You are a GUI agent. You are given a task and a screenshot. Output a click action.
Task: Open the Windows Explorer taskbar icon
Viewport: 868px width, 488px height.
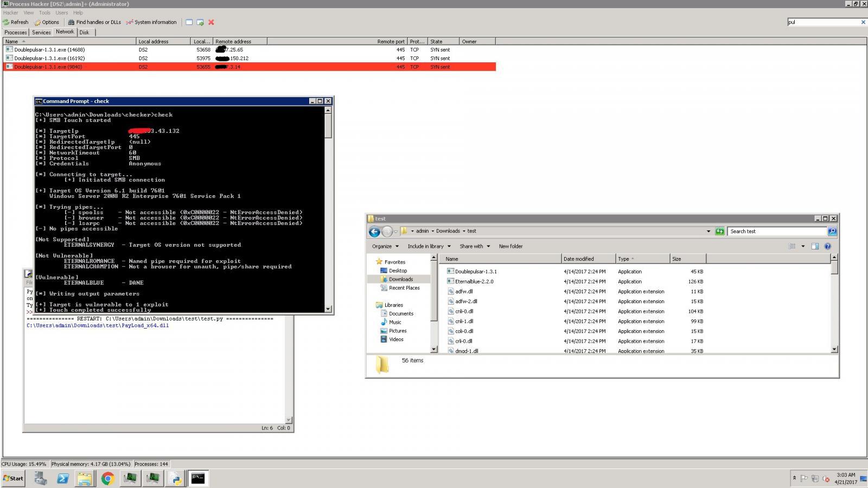[85, 478]
